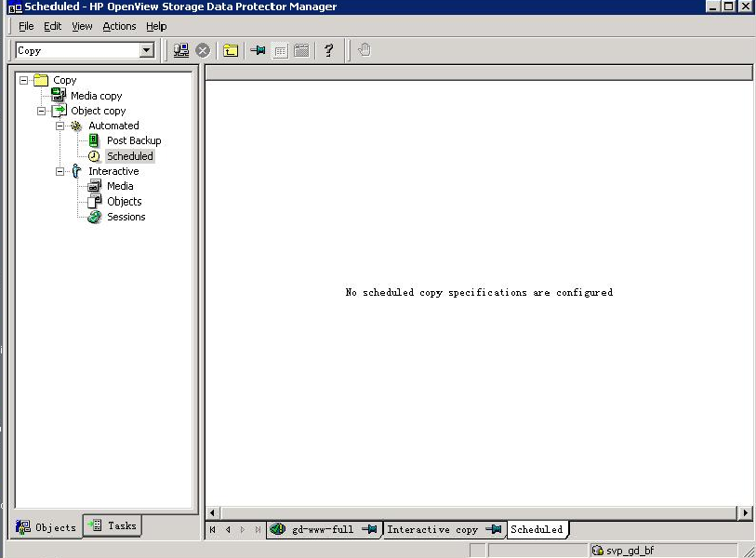Select the Sessions tree item
The height and width of the screenshot is (558, 756).
pos(126,217)
